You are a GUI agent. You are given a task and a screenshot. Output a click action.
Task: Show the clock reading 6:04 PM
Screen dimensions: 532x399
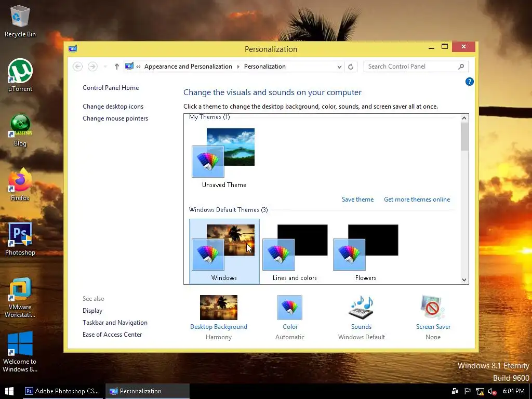pyautogui.click(x=514, y=391)
